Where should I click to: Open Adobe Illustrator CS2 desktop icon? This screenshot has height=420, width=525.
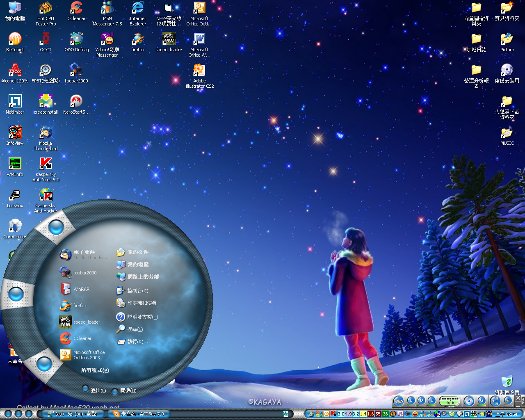[199, 71]
